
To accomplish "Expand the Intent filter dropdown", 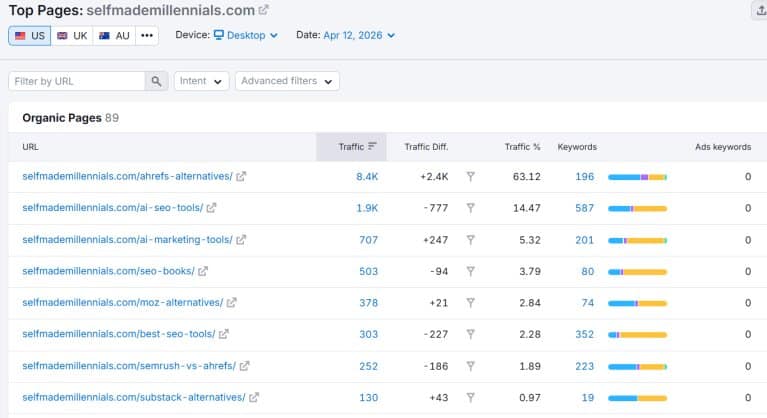I will coord(201,81).
